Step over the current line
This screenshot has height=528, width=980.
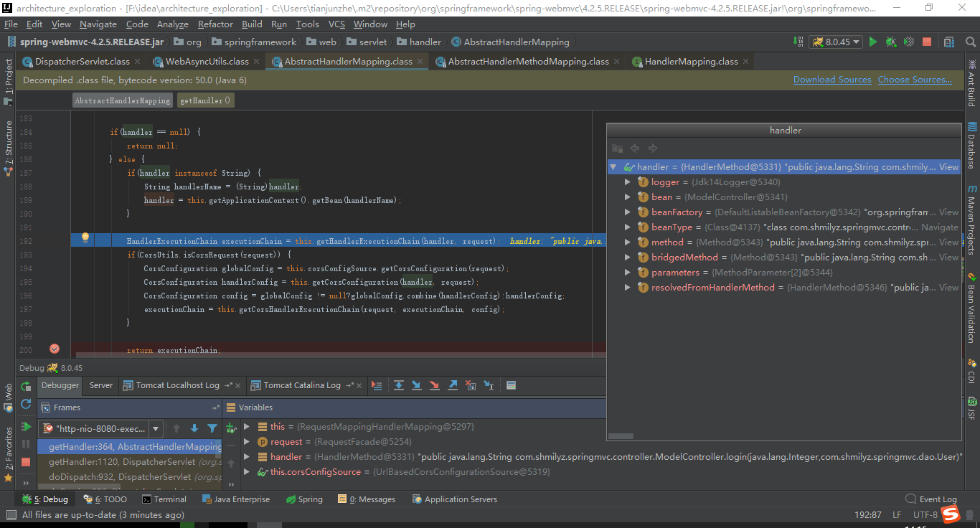[399, 385]
